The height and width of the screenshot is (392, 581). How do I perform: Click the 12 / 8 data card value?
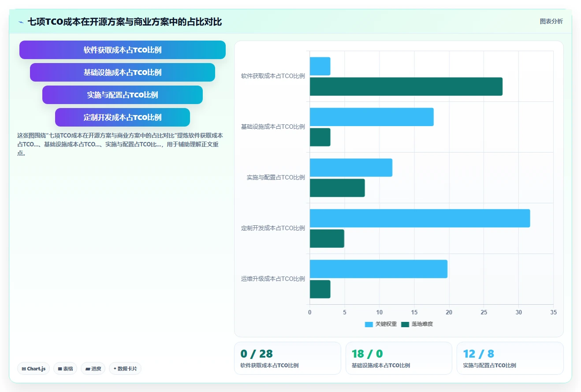pyautogui.click(x=479, y=354)
